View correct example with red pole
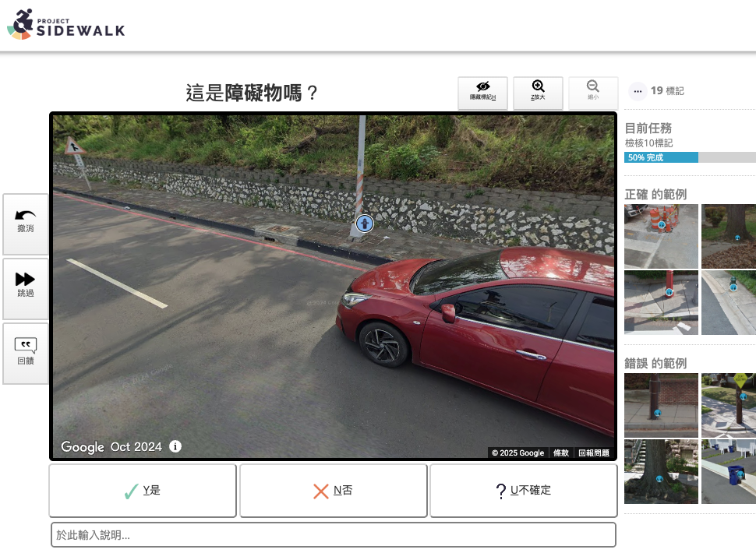The height and width of the screenshot is (560, 756). (661, 302)
